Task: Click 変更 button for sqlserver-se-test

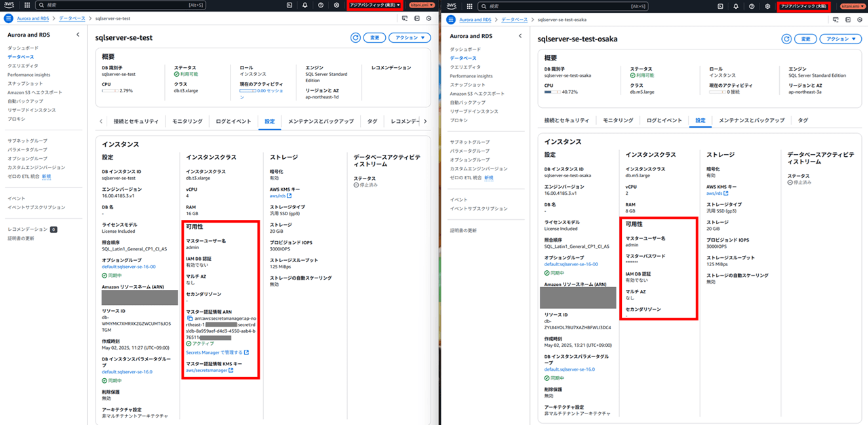Action: pyautogui.click(x=374, y=38)
